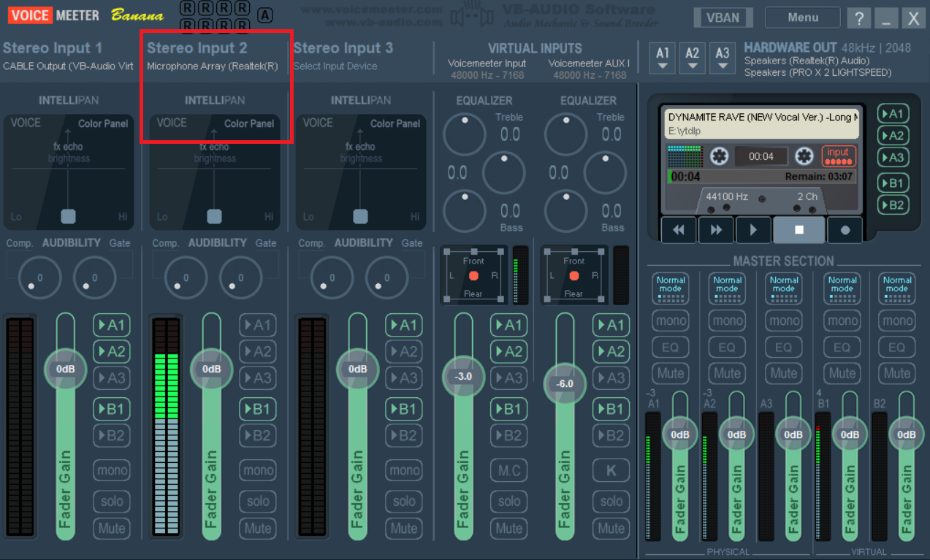Enable A1 bus on Stereo Input 2
This screenshot has height=560, width=930.
pos(257,326)
